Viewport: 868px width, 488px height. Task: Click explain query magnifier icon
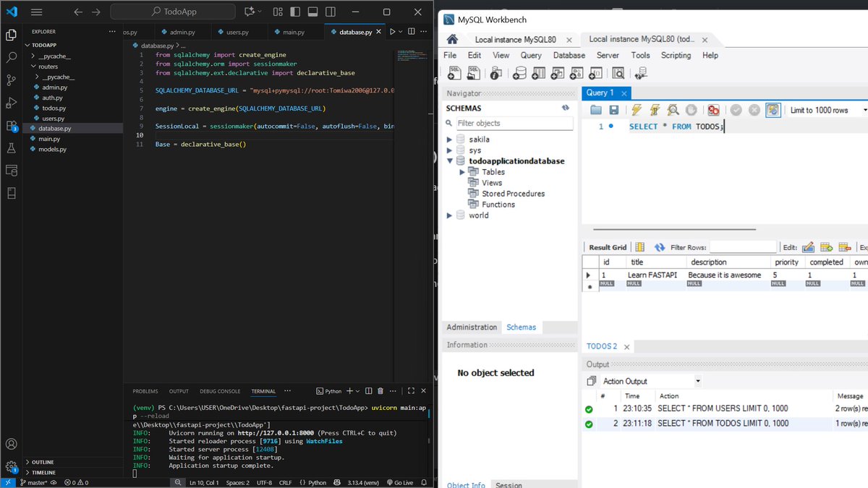(x=673, y=110)
